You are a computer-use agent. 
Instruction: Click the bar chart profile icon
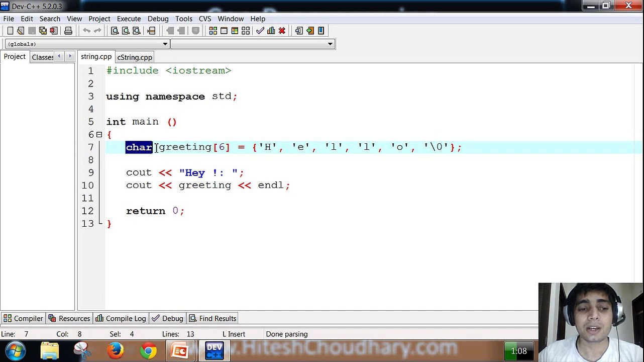(271, 31)
